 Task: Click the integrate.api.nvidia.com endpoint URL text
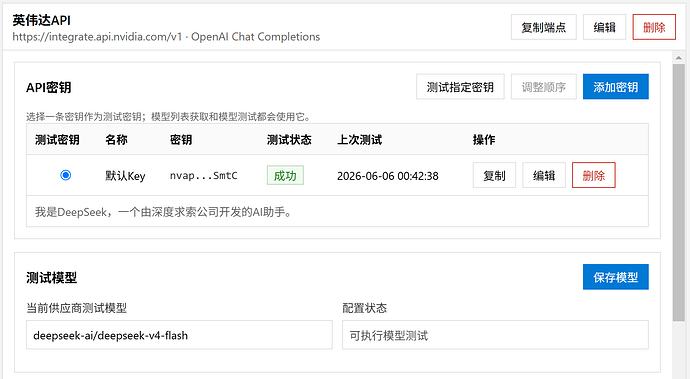pyautogui.click(x=97, y=37)
